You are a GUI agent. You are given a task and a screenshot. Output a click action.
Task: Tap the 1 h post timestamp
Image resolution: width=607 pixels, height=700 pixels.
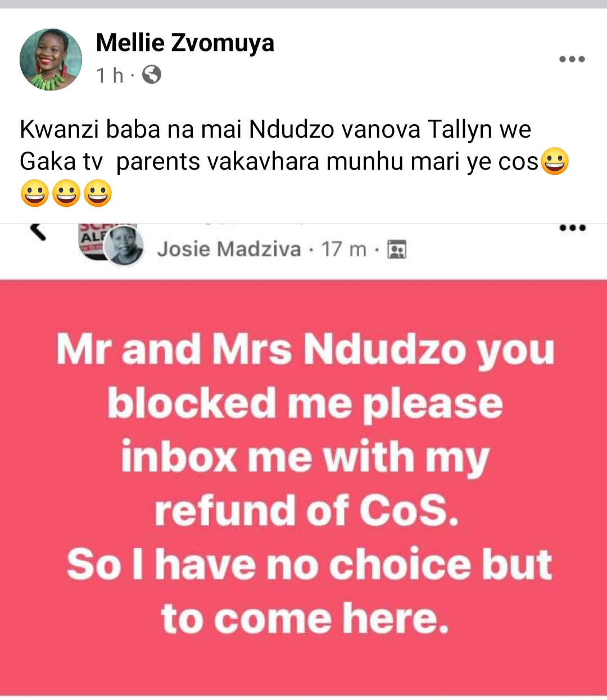[110, 75]
